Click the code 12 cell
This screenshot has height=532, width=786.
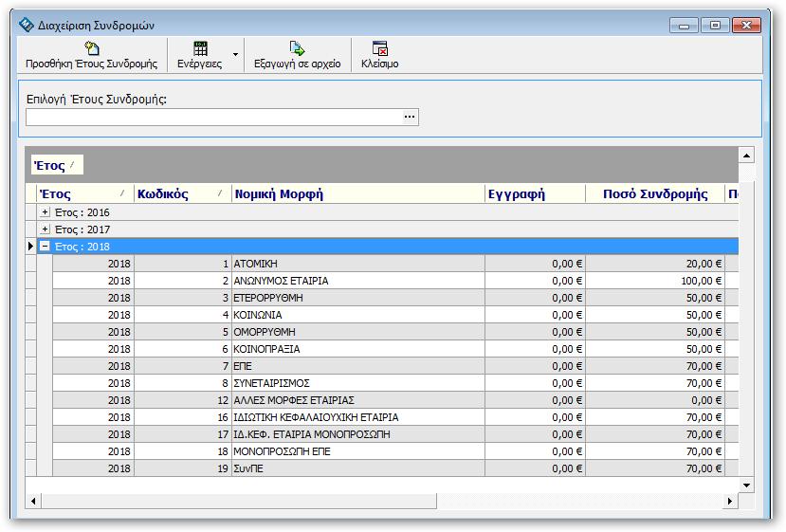[x=182, y=399]
